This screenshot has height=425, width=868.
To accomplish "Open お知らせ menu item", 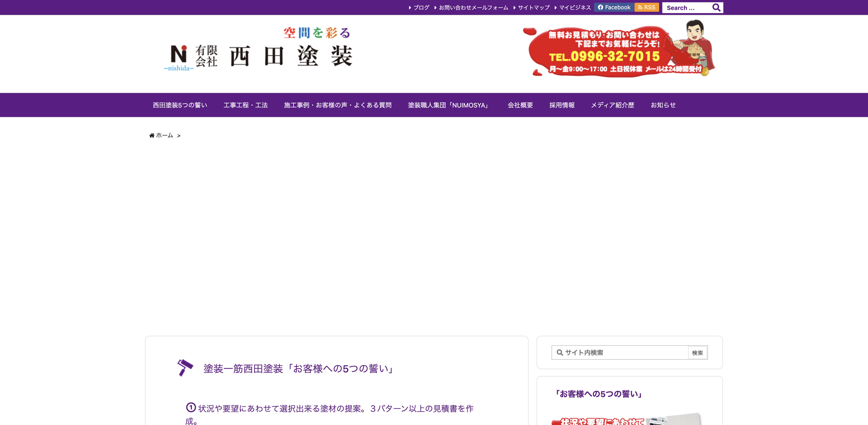I will (663, 105).
